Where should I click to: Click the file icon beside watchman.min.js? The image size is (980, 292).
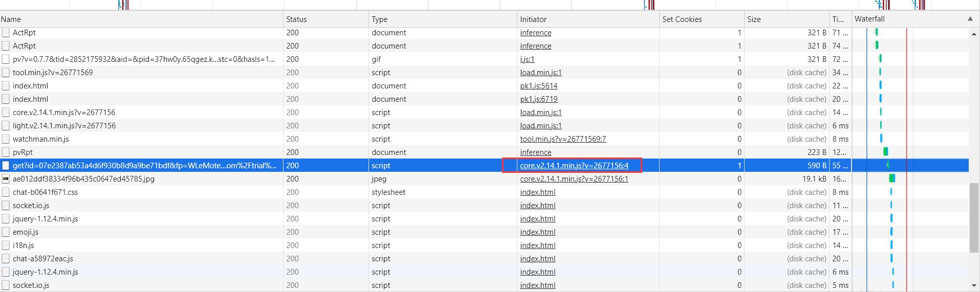6,139
